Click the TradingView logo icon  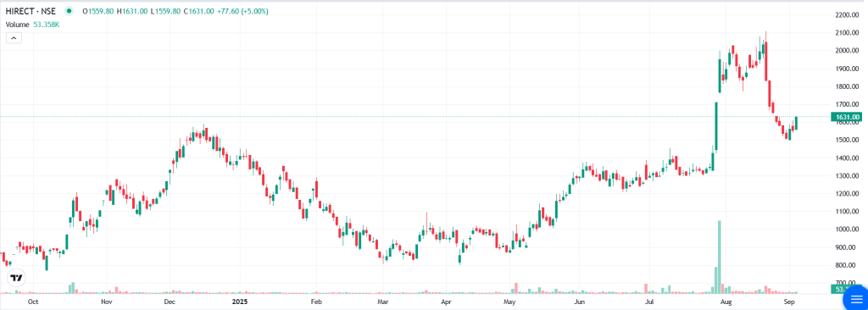tap(17, 278)
